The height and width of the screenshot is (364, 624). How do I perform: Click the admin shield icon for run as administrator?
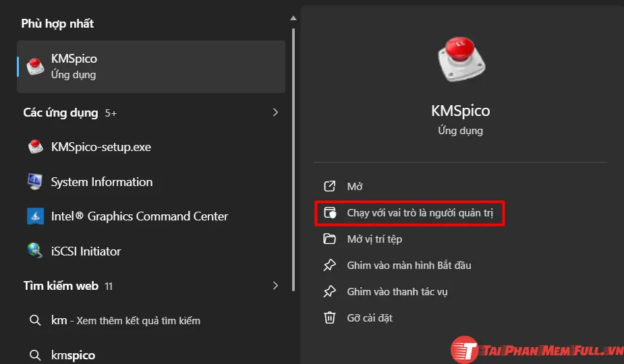(x=329, y=213)
